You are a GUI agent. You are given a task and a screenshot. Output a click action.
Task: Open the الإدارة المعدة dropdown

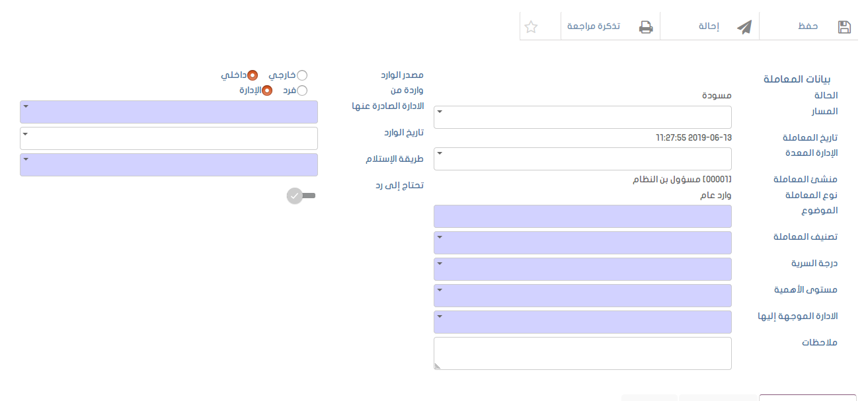coord(582,159)
